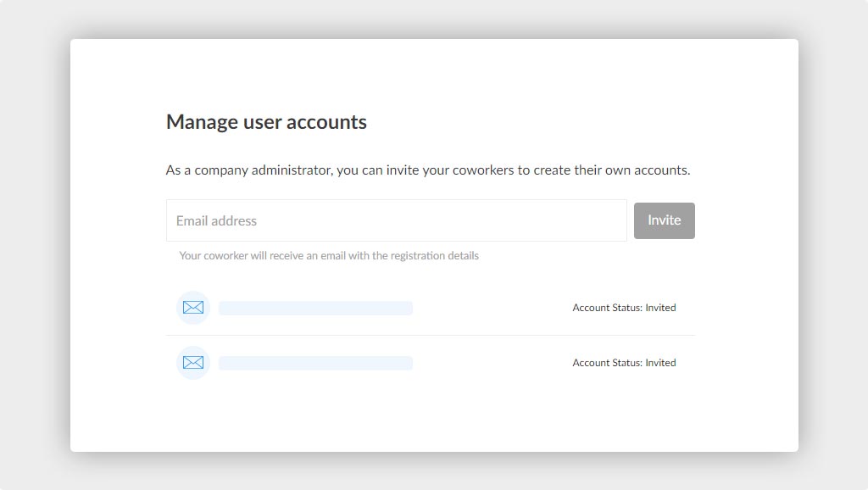Click the first redacted email address bar
868x490 pixels.
point(315,308)
